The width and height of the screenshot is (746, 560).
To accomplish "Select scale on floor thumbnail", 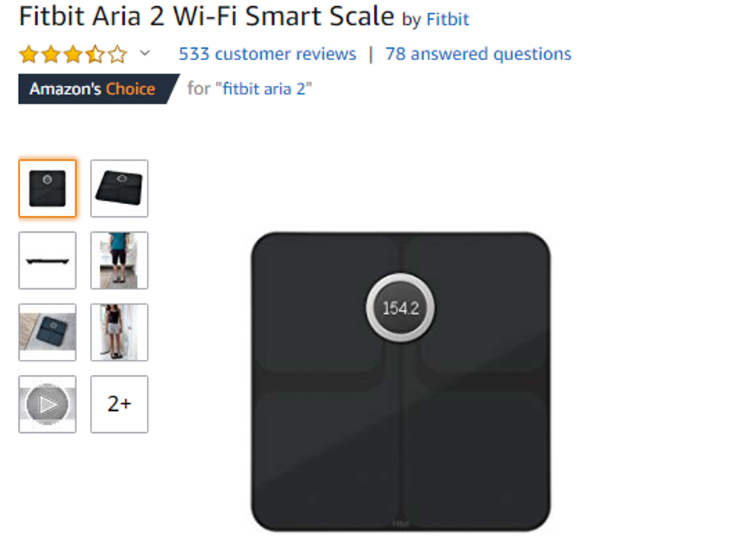I will pos(47,332).
